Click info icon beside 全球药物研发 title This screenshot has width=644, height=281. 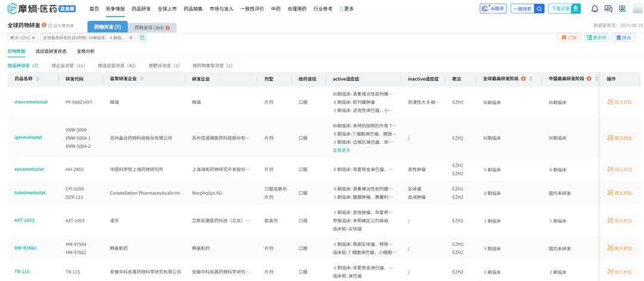[x=44, y=26]
